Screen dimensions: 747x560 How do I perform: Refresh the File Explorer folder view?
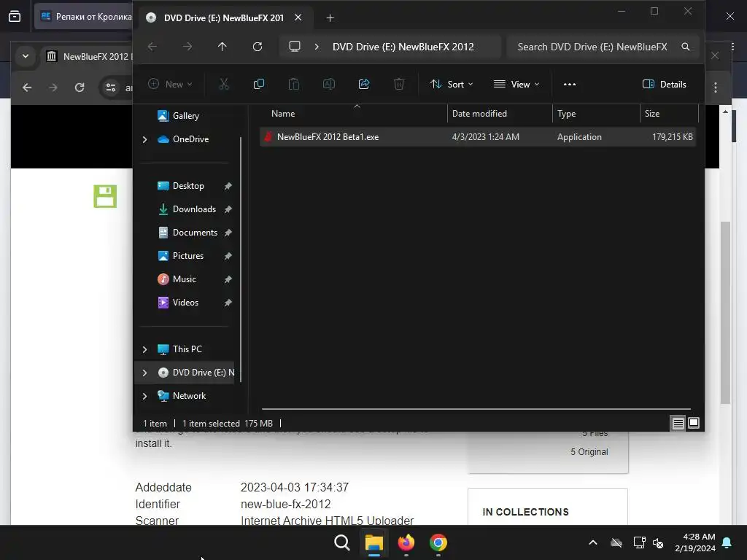258,47
